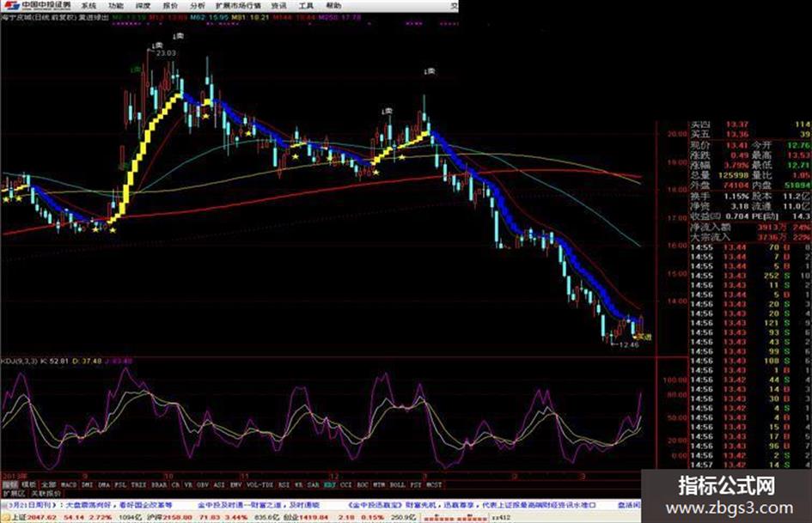Viewport: 812px width, 523px height.
Task: Click the M81 18.21 moving average label
Action: [251, 17]
